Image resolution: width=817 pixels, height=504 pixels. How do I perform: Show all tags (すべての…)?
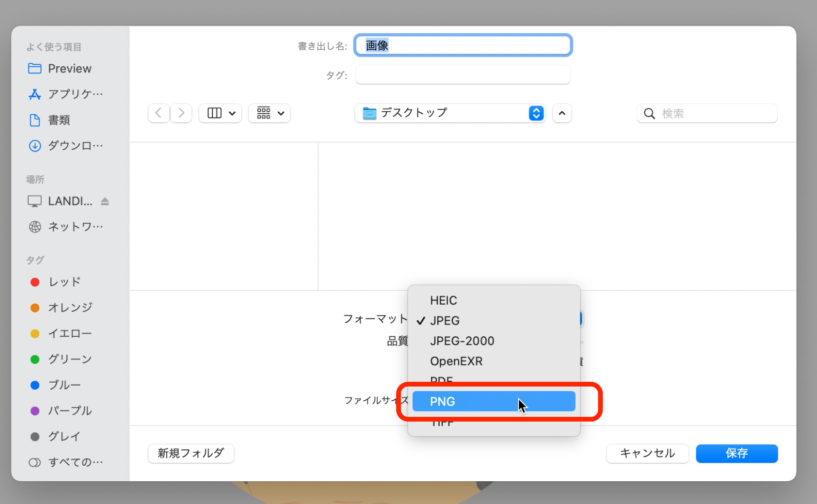(65, 462)
